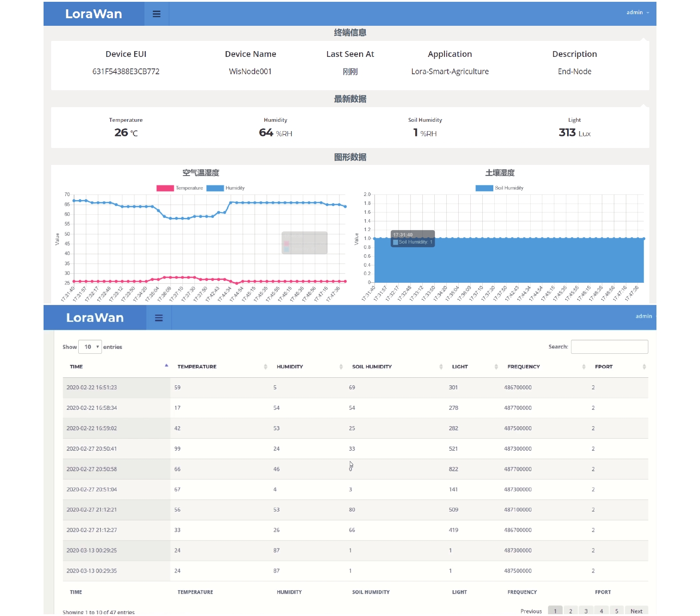Viewport: 700px width, 616px height.
Task: Focus the table Search input field
Action: pyautogui.click(x=609, y=347)
